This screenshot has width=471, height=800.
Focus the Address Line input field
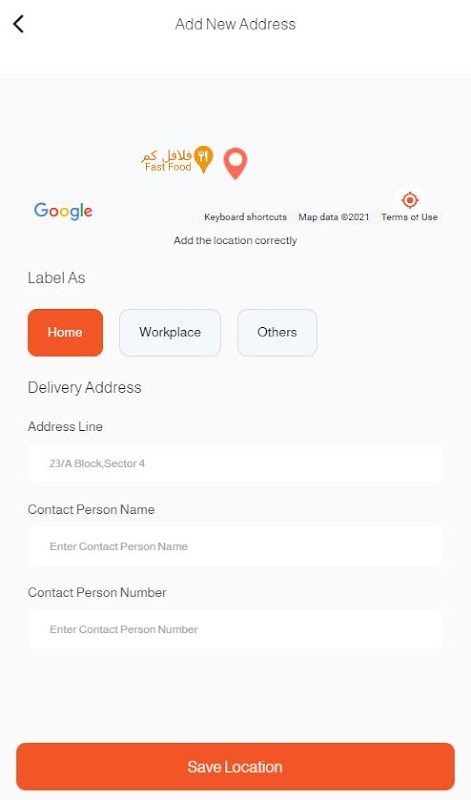click(x=235, y=463)
